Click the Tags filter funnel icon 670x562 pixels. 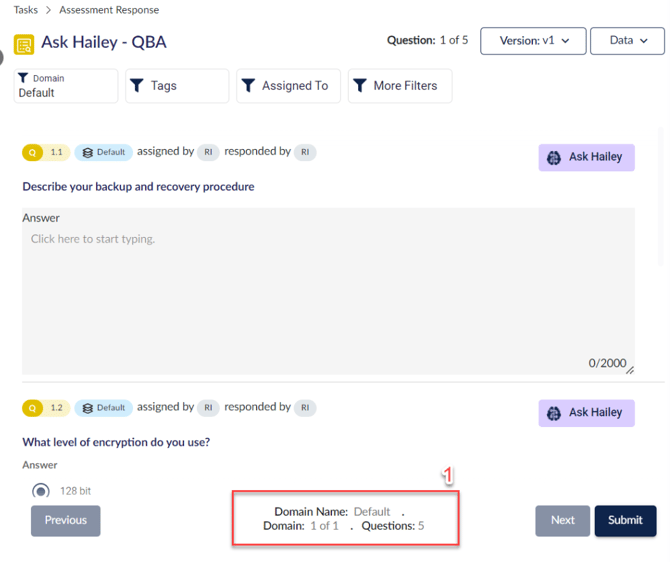click(137, 86)
